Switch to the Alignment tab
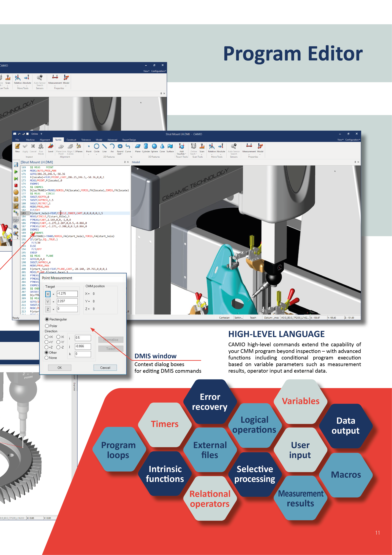Image resolution: width=392 pixels, height=555 pixels. coord(45,140)
